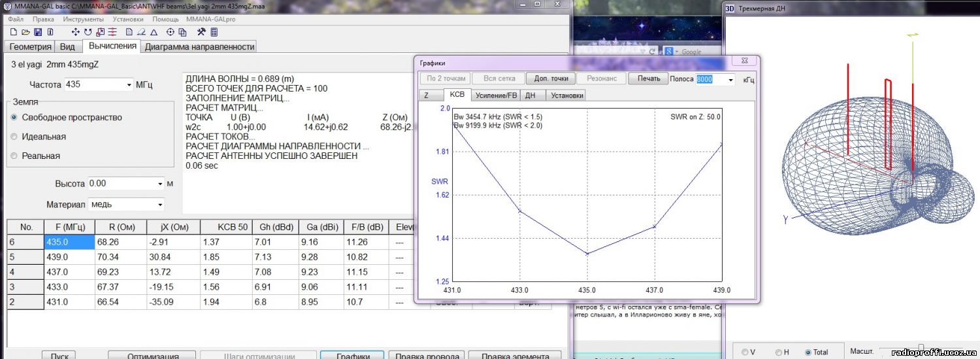Switch to the Усиление/FB tab in Графики

[496, 95]
